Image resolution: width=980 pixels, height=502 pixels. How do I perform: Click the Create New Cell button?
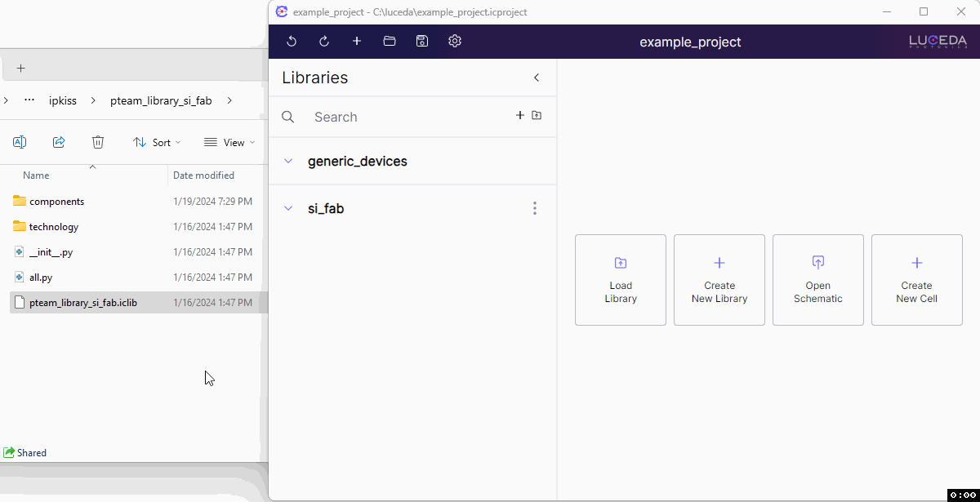[916, 280]
